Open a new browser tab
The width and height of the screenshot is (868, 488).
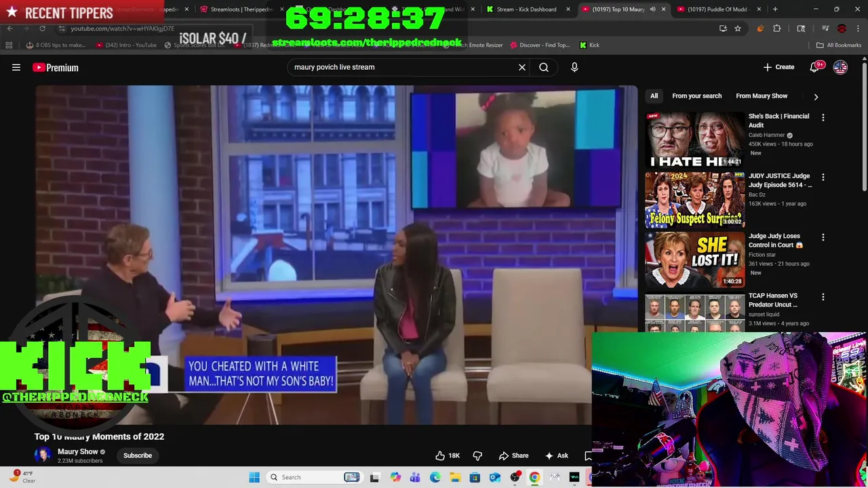(775, 9)
